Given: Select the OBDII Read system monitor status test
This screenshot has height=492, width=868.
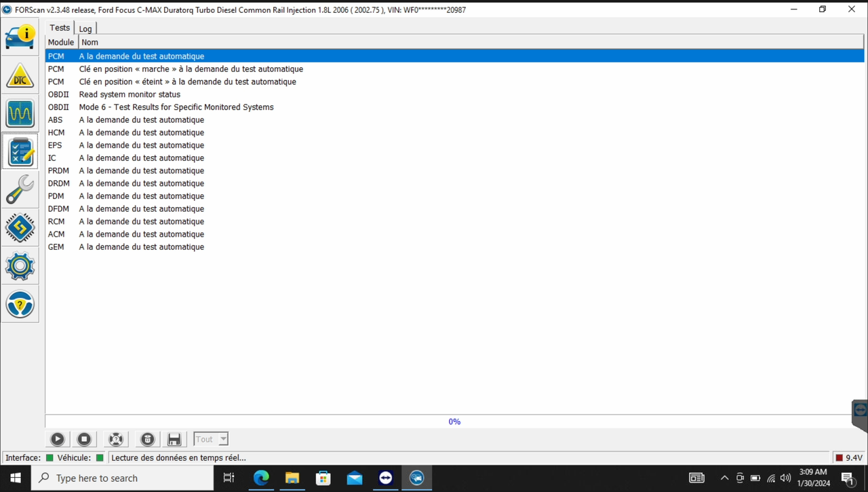Looking at the screenshot, I should point(130,94).
